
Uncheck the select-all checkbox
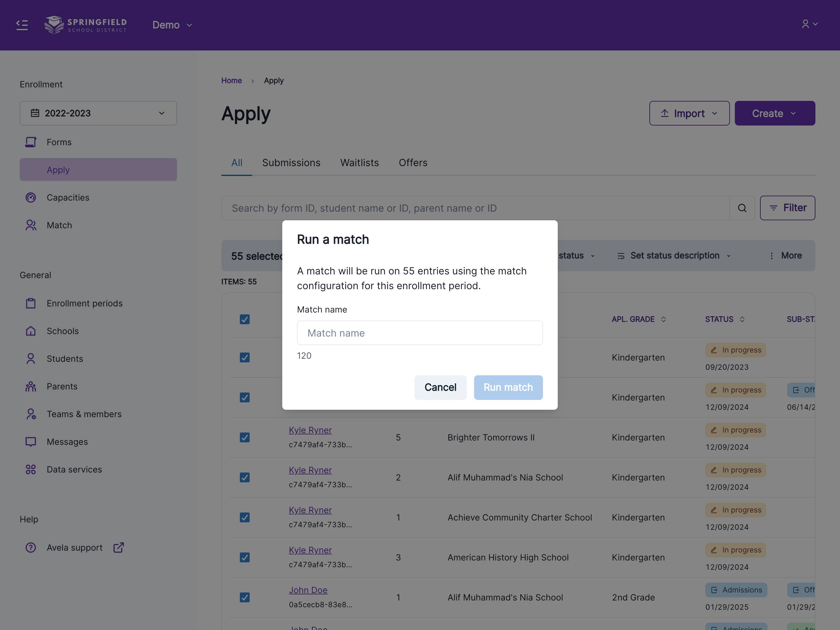click(244, 319)
